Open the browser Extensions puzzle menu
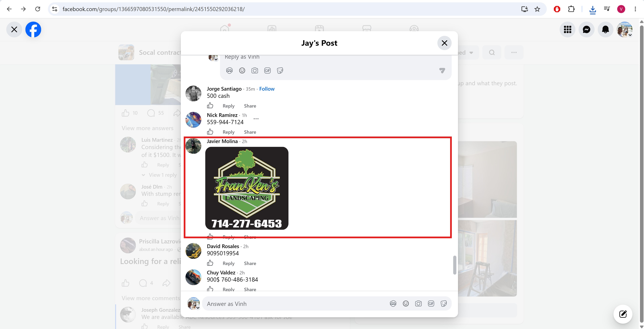The width and height of the screenshot is (644, 329). (x=571, y=9)
